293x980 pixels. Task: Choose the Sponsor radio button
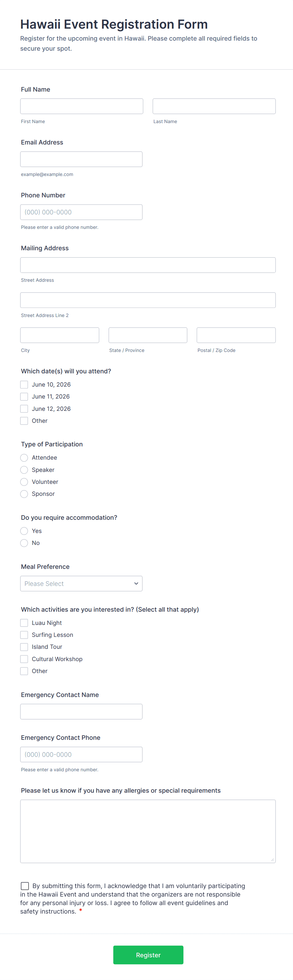click(x=24, y=494)
